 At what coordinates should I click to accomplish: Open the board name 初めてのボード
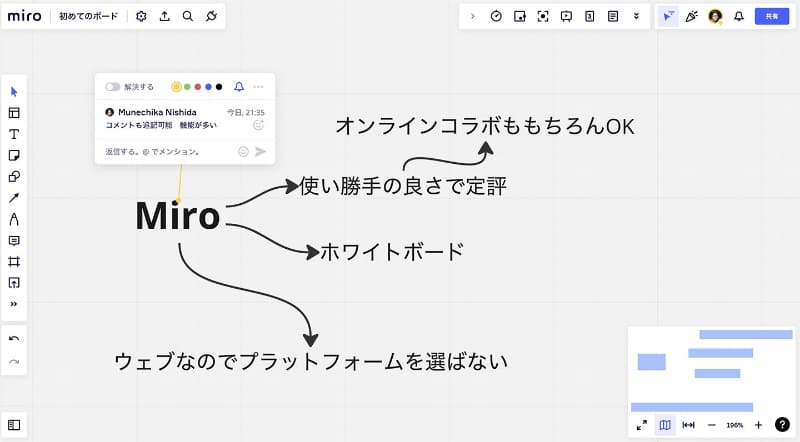click(88, 16)
